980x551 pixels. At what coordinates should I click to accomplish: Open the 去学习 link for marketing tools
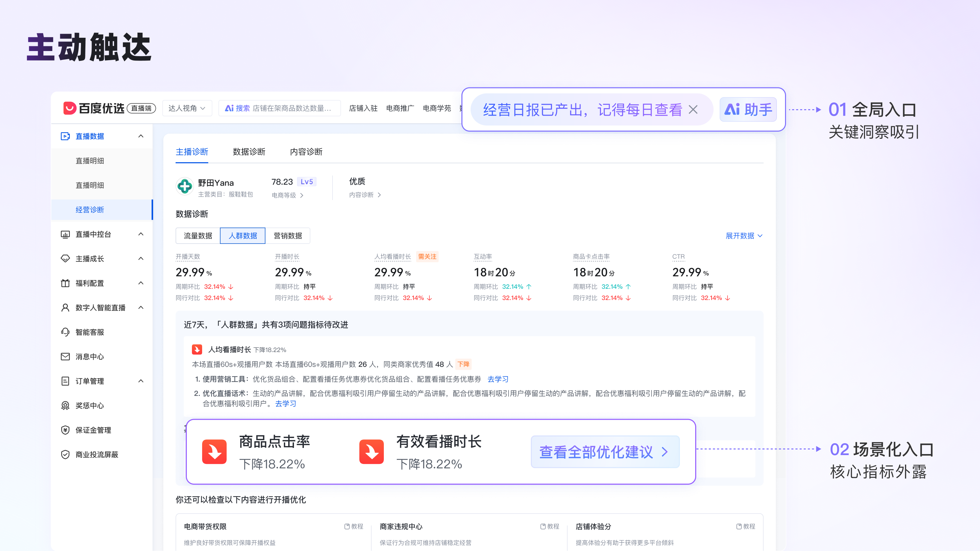click(498, 379)
